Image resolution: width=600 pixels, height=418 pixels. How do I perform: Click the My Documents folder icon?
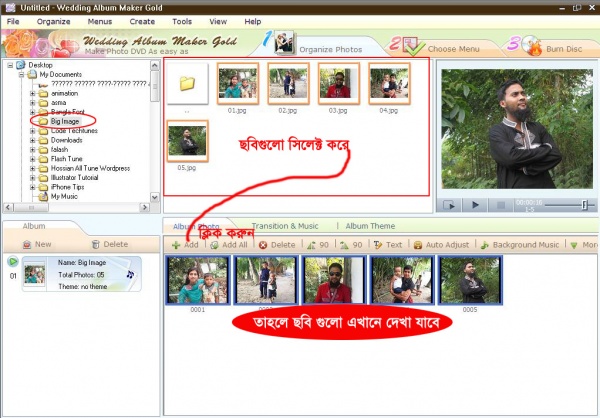click(33, 74)
